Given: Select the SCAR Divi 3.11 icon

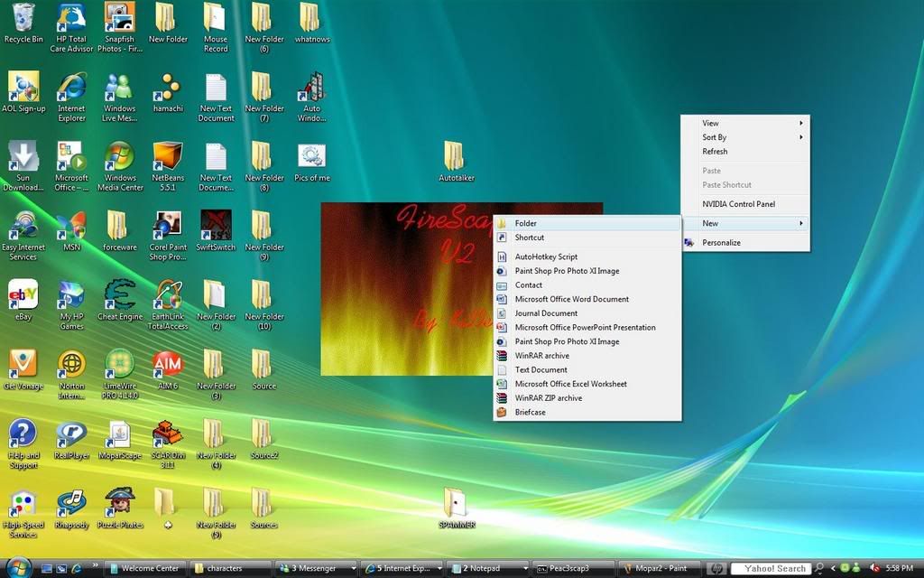Looking at the screenshot, I should coord(168,443).
